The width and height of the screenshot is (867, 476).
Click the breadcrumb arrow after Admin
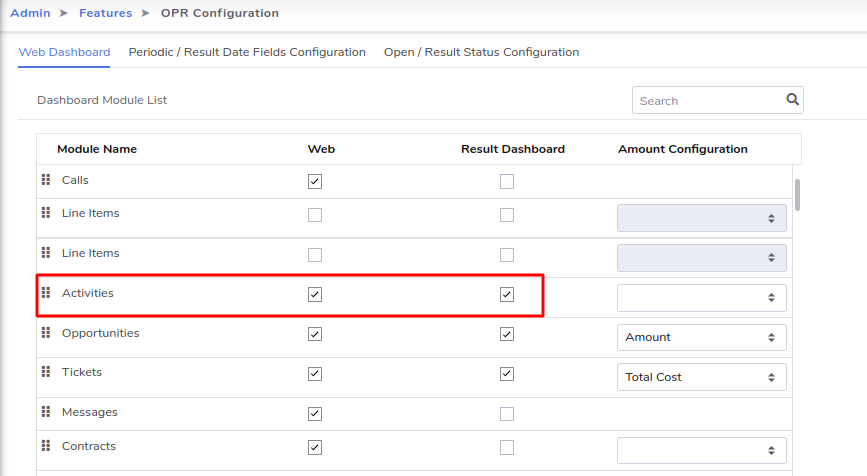(64, 13)
